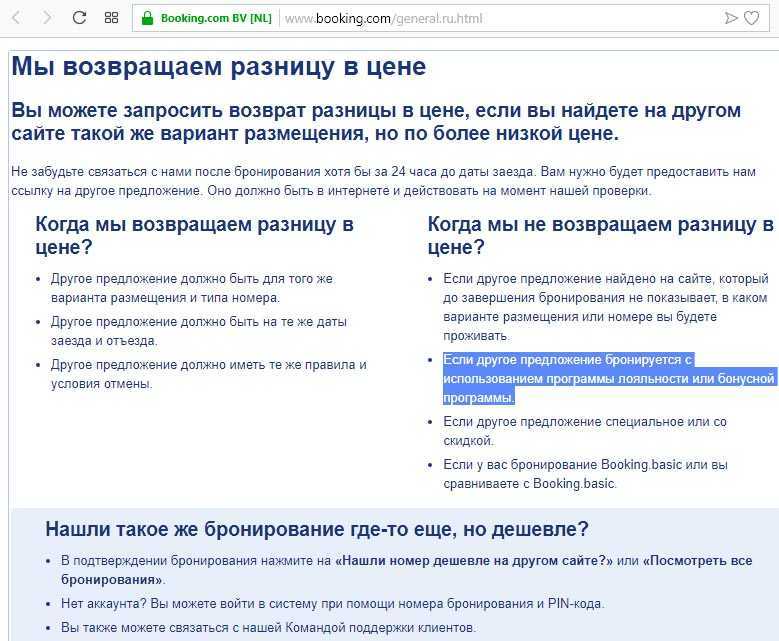Click bullet "Если другое предложение специальное или со скидкой"
The image size is (779, 641).
pyautogui.click(x=585, y=431)
